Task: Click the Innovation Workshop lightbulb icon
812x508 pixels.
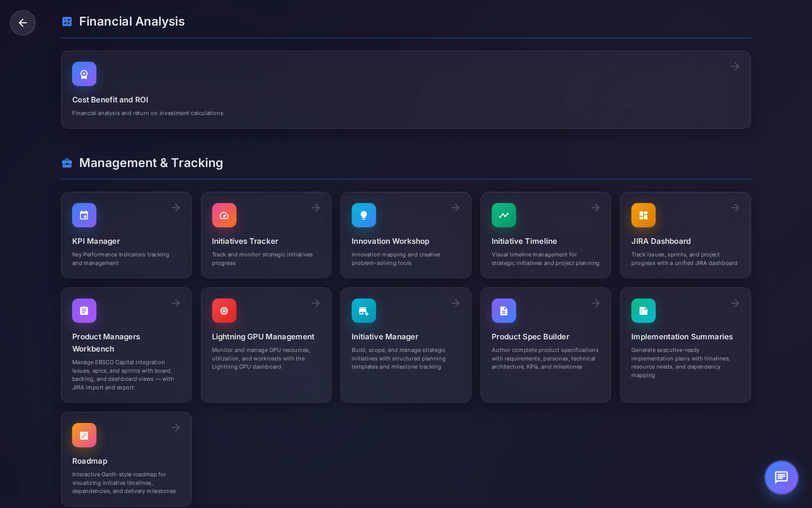Action: (x=364, y=215)
